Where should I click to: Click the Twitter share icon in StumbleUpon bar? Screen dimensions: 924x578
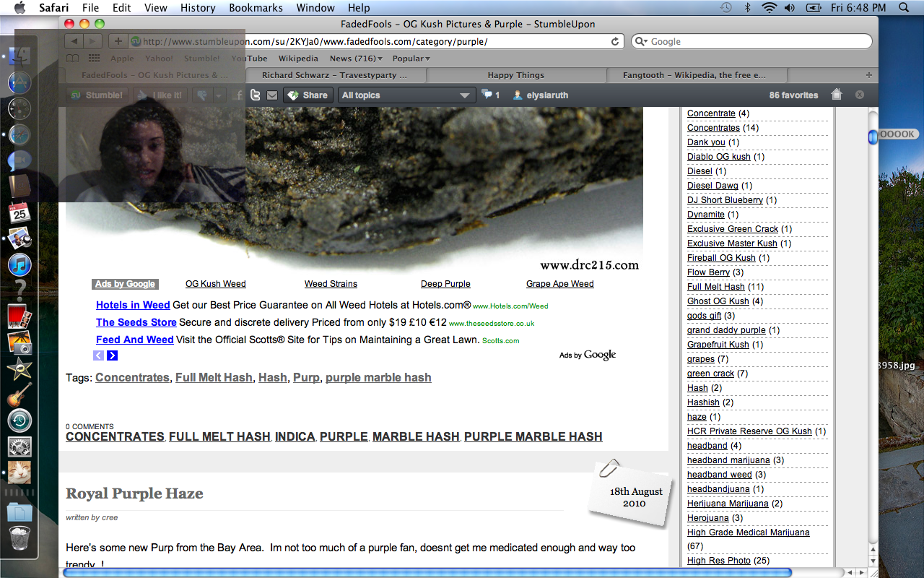[x=256, y=95]
